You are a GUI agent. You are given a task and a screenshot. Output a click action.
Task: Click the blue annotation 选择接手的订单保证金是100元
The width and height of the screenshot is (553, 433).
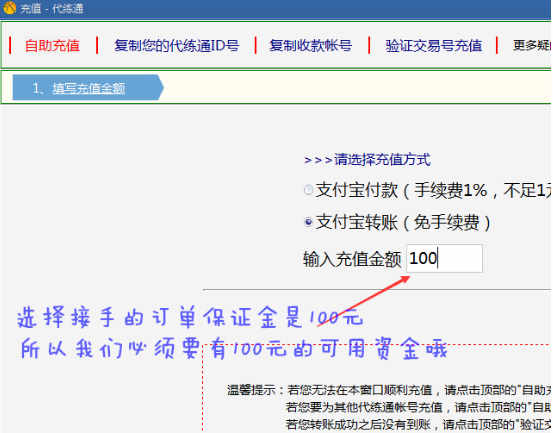pos(190,317)
